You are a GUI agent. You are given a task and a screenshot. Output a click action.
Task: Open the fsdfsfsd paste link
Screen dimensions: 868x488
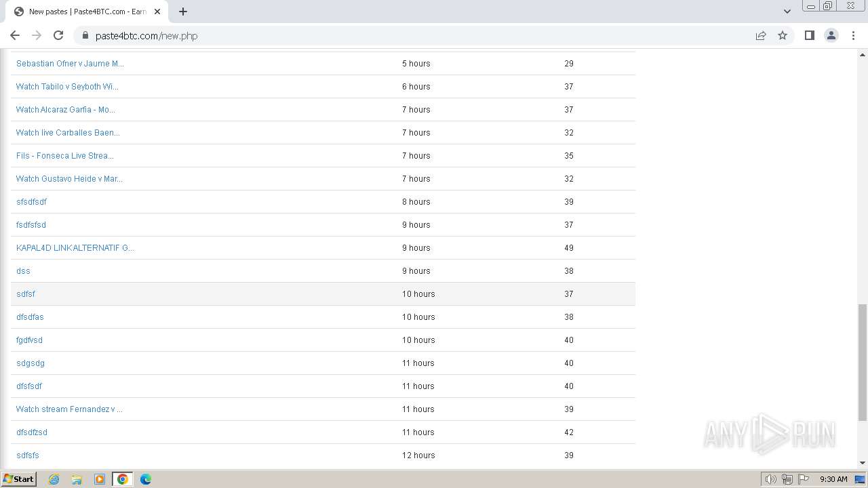point(31,225)
